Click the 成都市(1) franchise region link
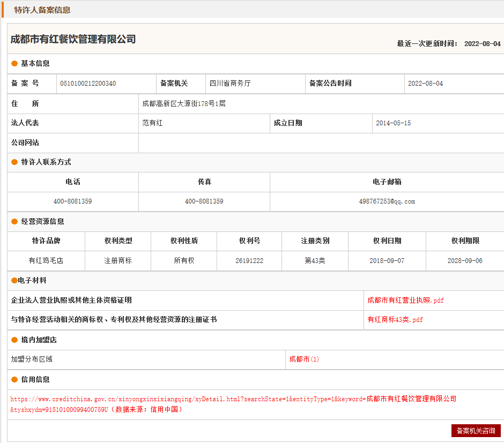The width and height of the screenshot is (504, 443). 304,359
